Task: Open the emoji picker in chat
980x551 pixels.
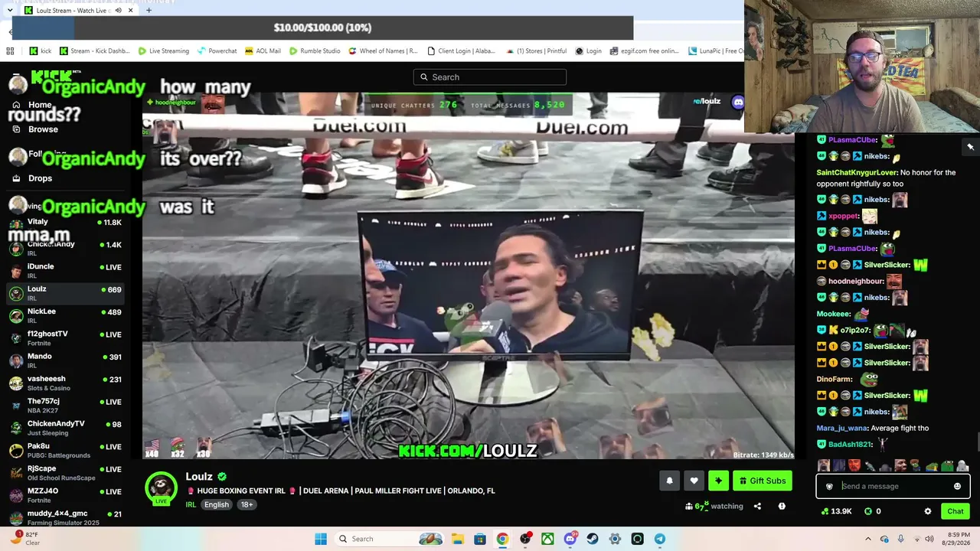Action: (957, 486)
